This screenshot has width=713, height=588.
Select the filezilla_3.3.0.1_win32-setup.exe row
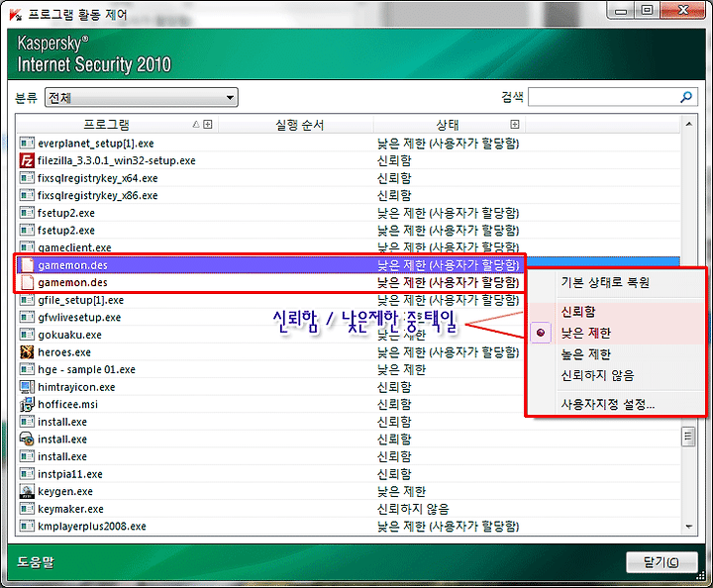tap(350, 160)
